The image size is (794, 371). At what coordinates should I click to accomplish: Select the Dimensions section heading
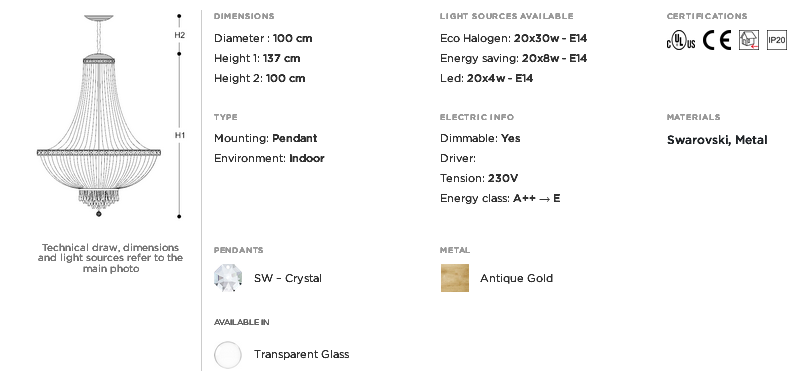tap(244, 16)
